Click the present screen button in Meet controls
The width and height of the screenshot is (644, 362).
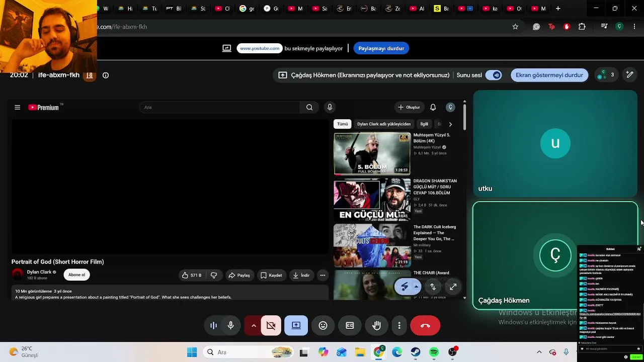coord(296,326)
